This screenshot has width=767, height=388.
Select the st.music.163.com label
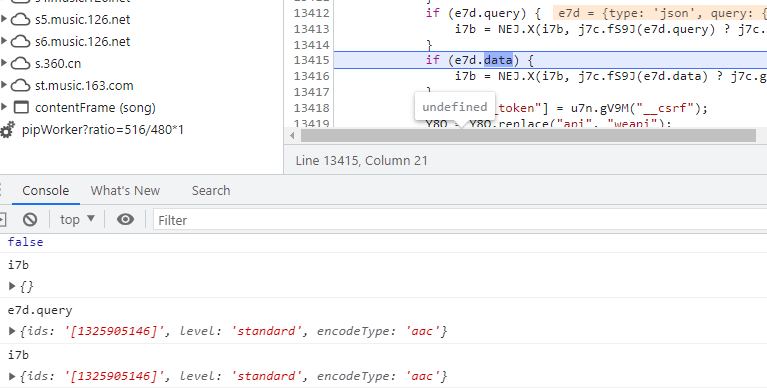[84, 86]
